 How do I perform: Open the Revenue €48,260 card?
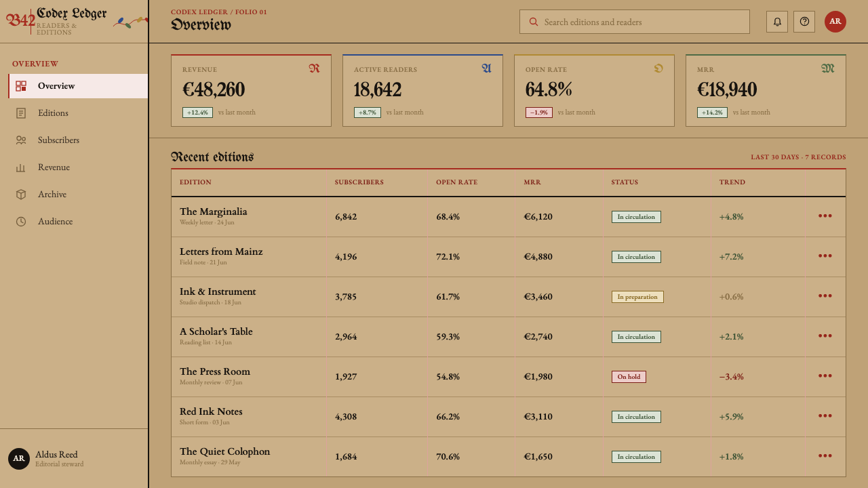tap(251, 91)
